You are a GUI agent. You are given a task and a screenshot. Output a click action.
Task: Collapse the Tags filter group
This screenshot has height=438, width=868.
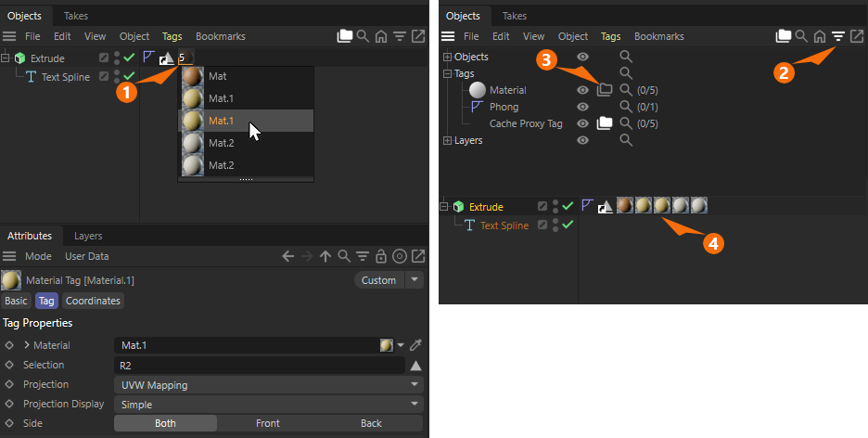click(448, 73)
